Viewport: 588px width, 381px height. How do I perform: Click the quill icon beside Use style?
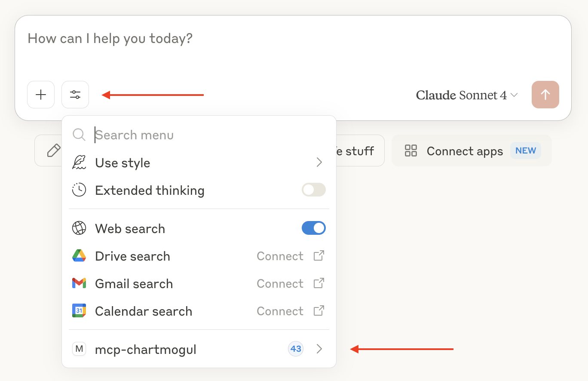[79, 163]
